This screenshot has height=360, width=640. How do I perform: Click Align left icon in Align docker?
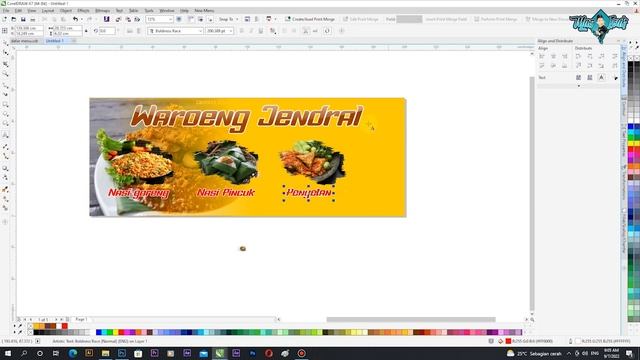(542, 56)
